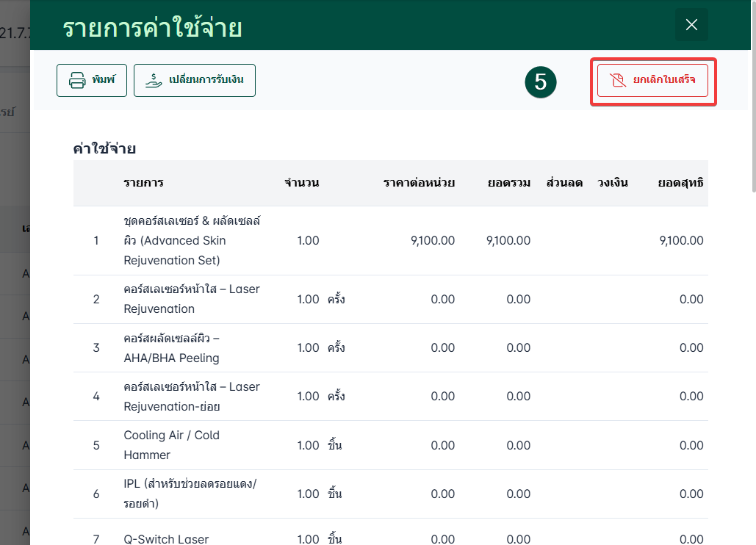Screen dimensions: 756x545
Task: Click the green number 5 step badge
Action: click(541, 82)
